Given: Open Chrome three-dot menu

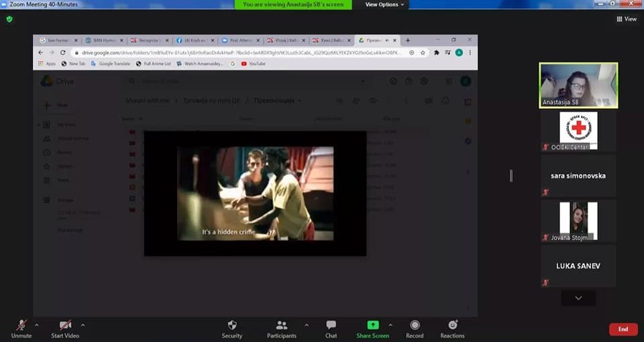Looking at the screenshot, I should coord(470,52).
